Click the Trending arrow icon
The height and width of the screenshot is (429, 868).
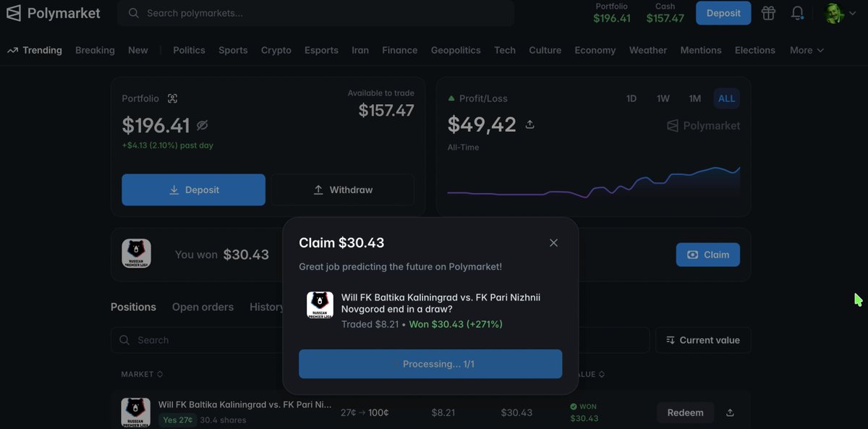(x=12, y=50)
